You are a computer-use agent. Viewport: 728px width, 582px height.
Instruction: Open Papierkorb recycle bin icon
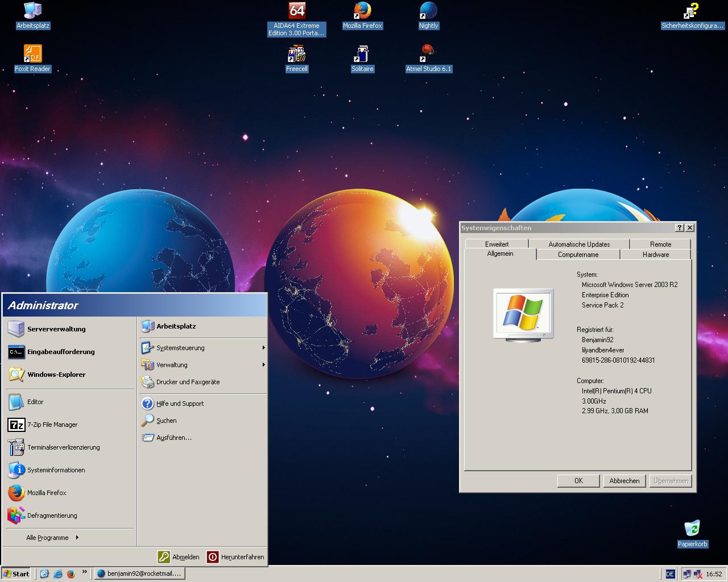click(692, 529)
